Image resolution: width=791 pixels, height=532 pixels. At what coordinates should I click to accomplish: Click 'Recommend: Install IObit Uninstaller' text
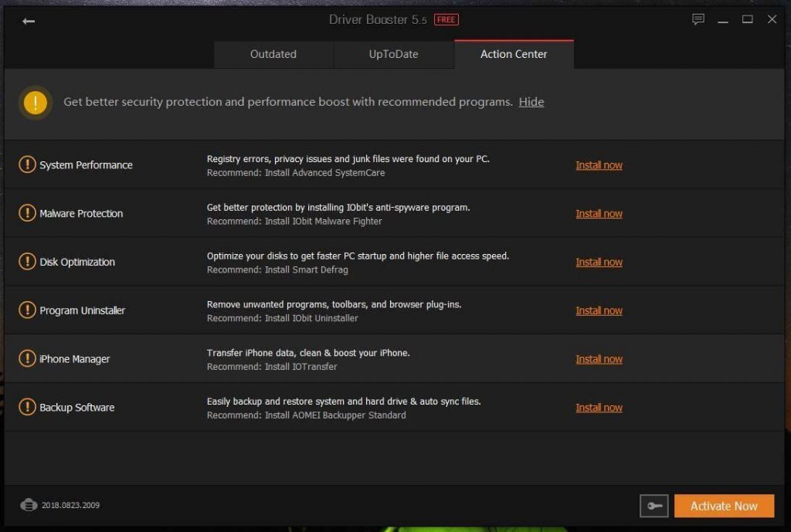283,318
